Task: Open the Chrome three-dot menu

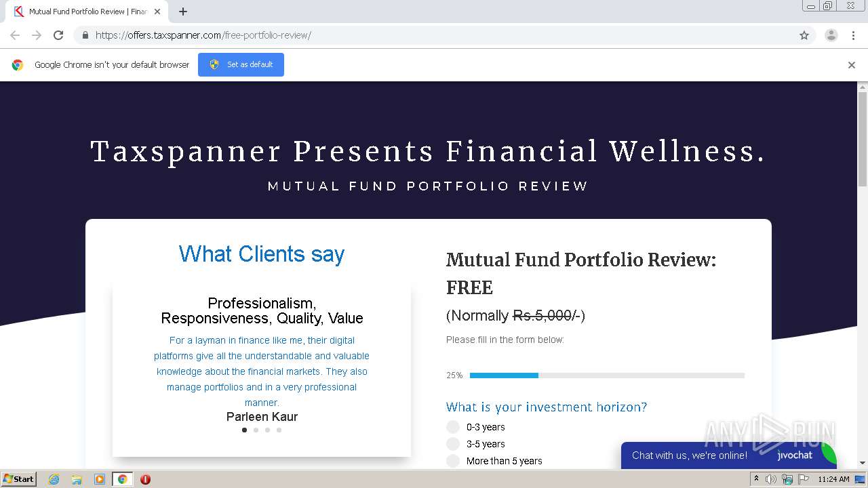Action: (x=853, y=35)
